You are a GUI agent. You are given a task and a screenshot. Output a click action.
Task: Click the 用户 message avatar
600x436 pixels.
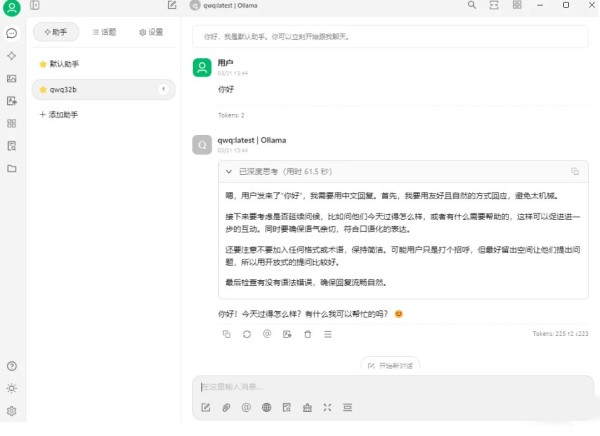click(x=202, y=68)
